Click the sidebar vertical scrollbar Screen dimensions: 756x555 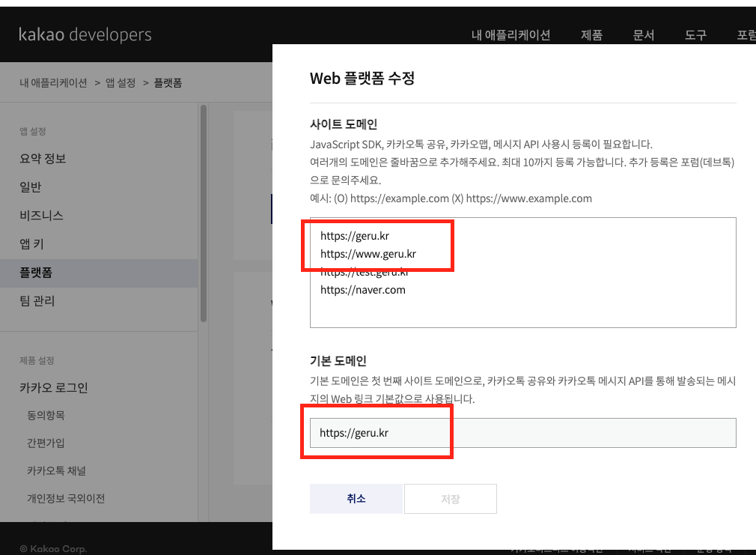point(204,213)
